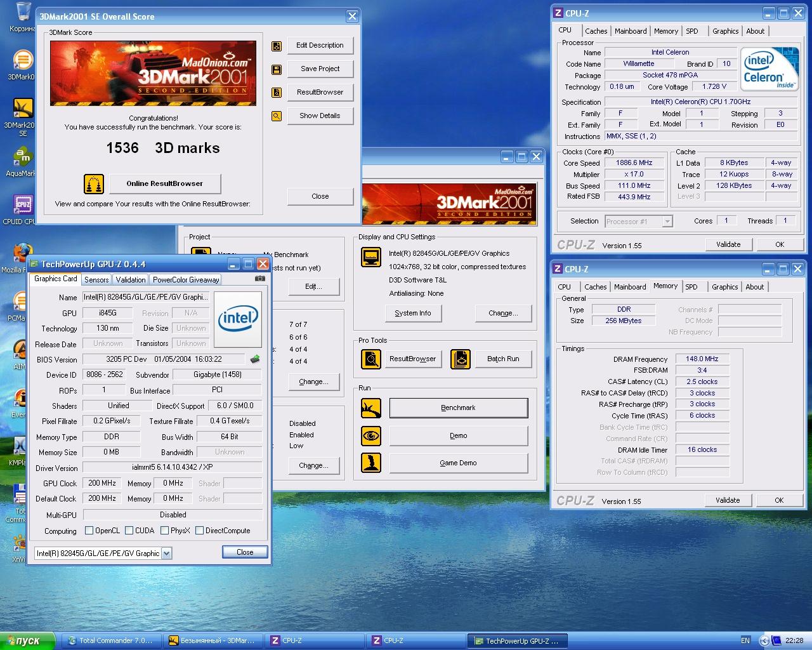The image size is (812, 650).
Task: Click the Intel logo in GPU-Z
Action: click(238, 319)
